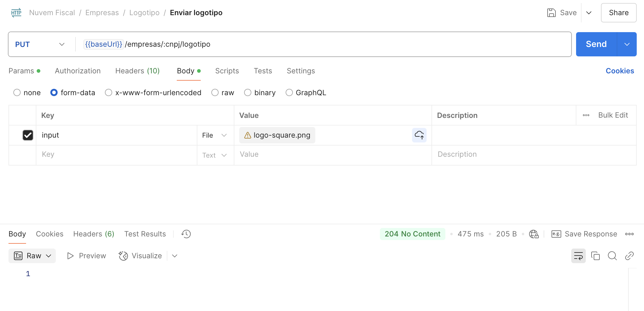Open column options ellipsis beside Bulk Edit
644x311 pixels.
pos(586,115)
